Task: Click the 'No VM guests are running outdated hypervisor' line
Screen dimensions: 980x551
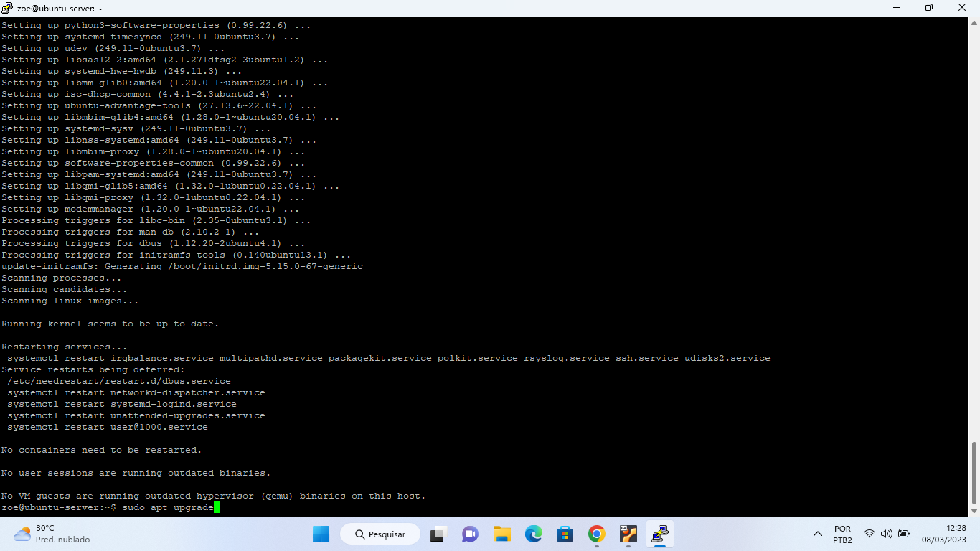Action: click(x=214, y=496)
